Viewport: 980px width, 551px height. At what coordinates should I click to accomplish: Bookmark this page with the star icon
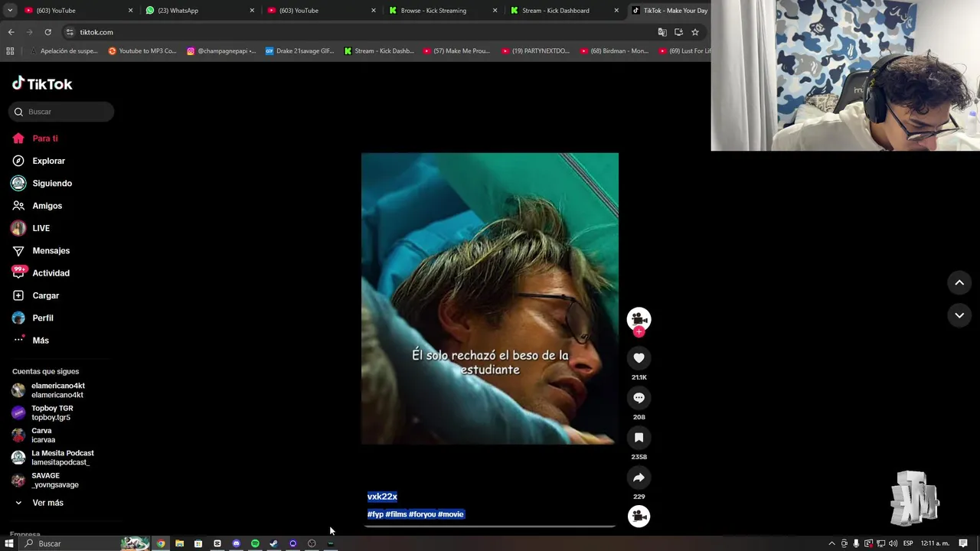(694, 32)
